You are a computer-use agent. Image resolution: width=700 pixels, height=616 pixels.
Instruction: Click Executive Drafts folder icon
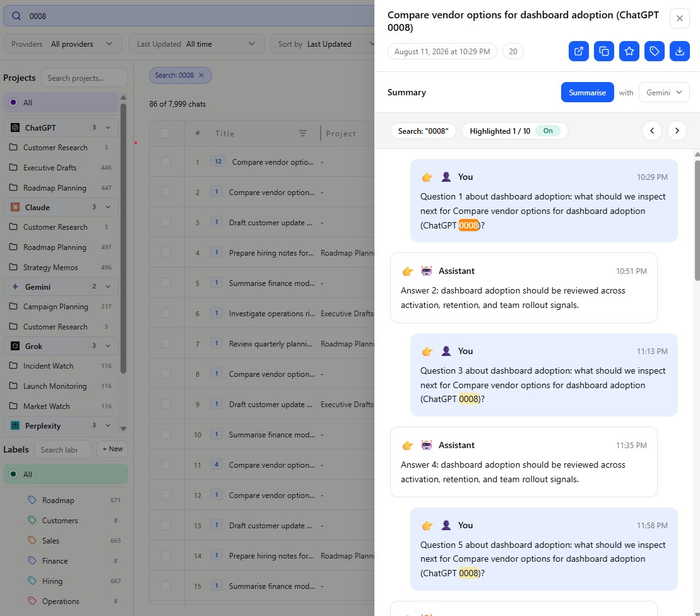point(13,167)
